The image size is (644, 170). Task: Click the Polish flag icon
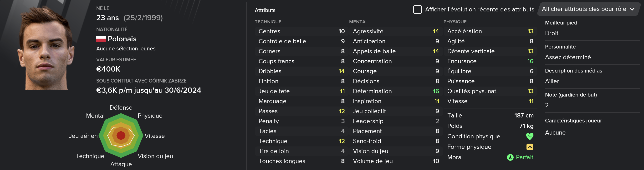click(101, 39)
